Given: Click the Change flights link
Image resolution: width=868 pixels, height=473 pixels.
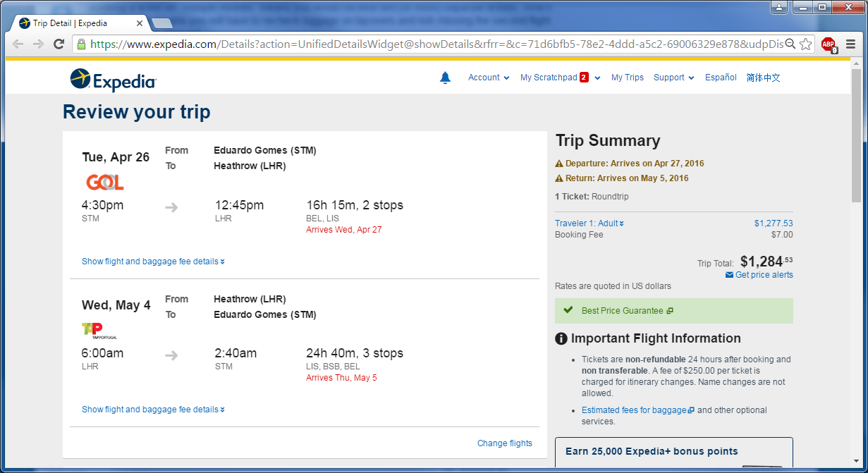Looking at the screenshot, I should pos(504,443).
